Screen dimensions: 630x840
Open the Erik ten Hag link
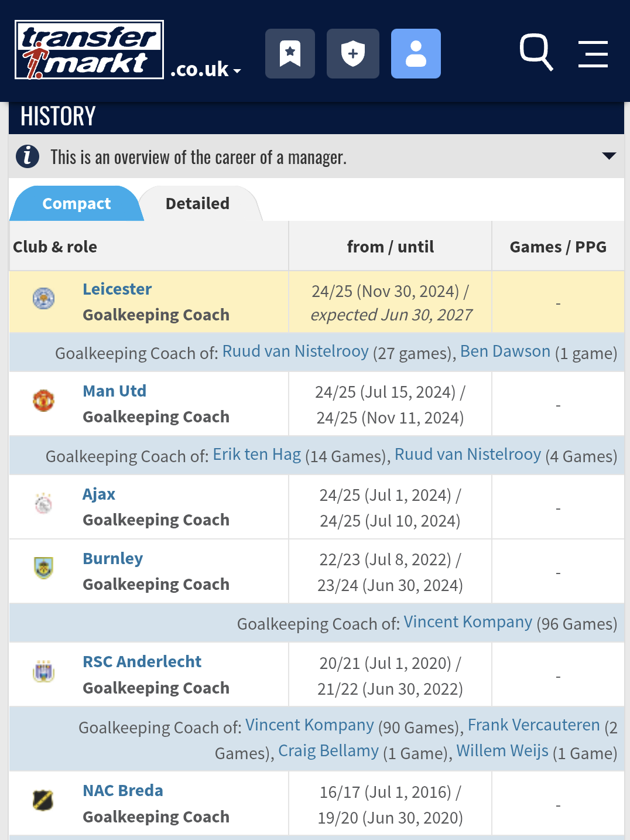pos(257,454)
